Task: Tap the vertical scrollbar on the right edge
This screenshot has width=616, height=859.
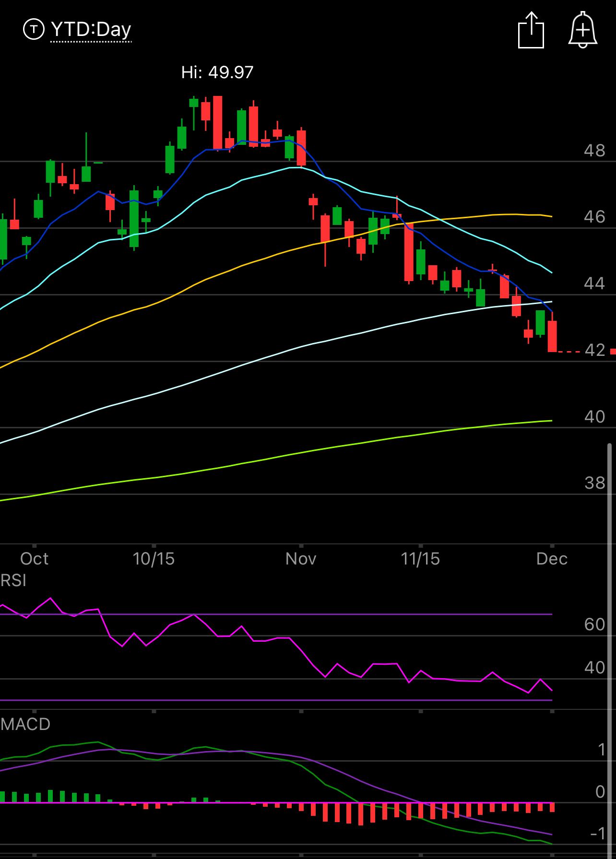Action: pos(610,650)
